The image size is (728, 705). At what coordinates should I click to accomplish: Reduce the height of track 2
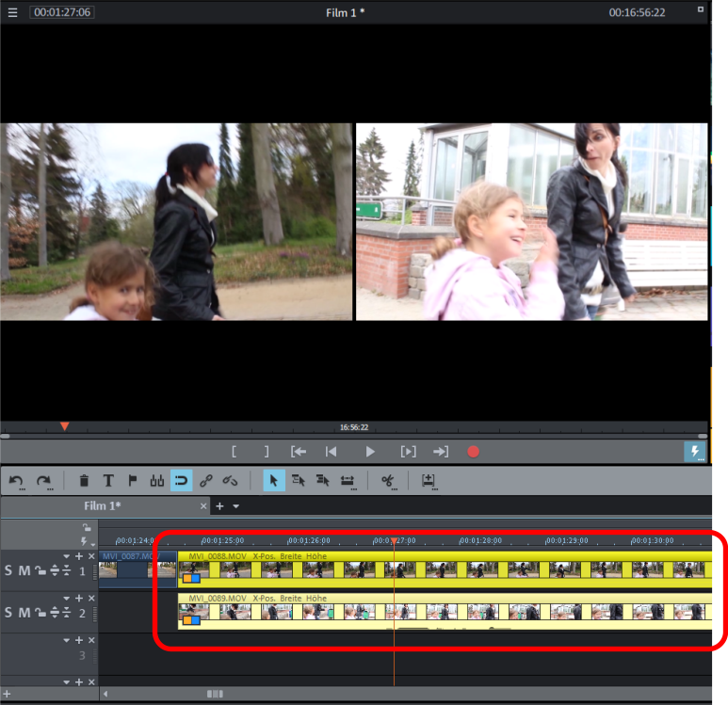66,613
